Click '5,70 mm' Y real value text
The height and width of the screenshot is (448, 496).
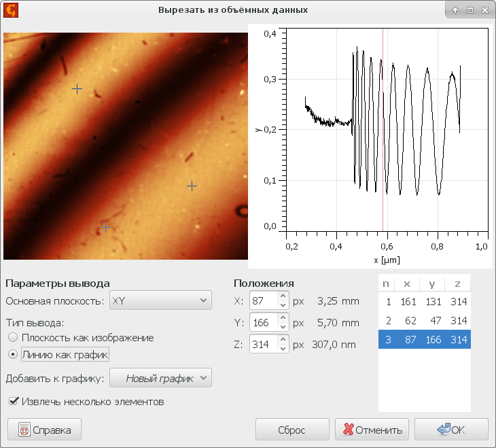(338, 323)
